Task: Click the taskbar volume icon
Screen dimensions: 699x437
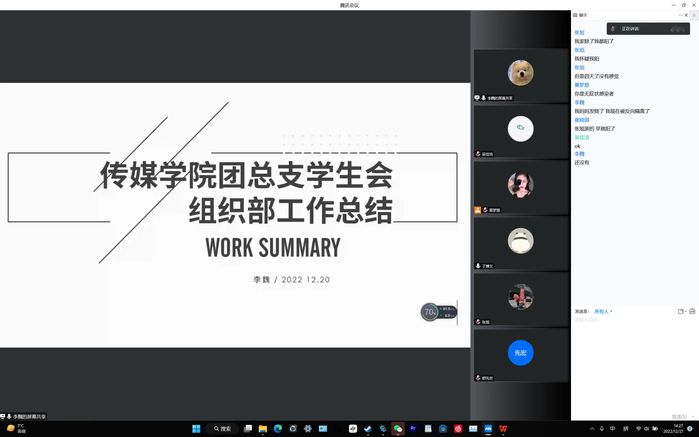Action: pos(648,429)
